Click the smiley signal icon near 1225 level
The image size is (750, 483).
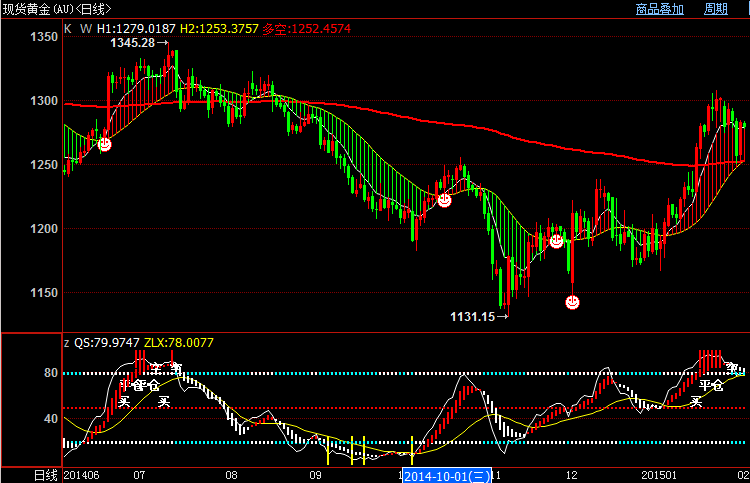(x=444, y=200)
